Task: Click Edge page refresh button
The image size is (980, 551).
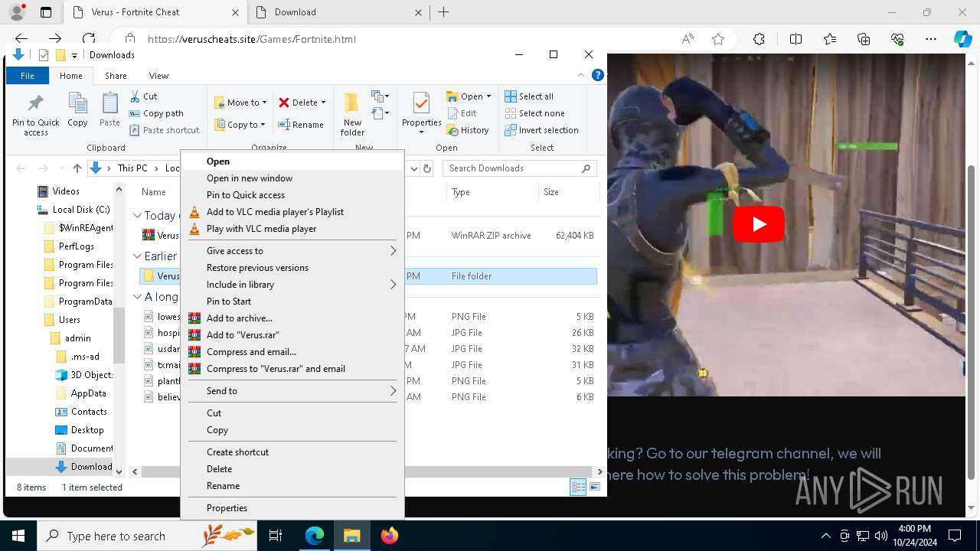Action: point(89,39)
